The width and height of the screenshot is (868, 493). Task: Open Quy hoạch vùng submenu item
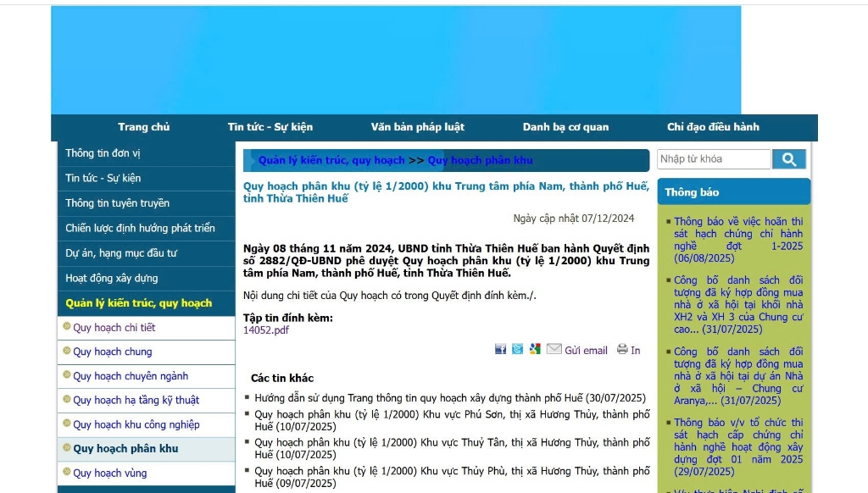pyautogui.click(x=146, y=473)
